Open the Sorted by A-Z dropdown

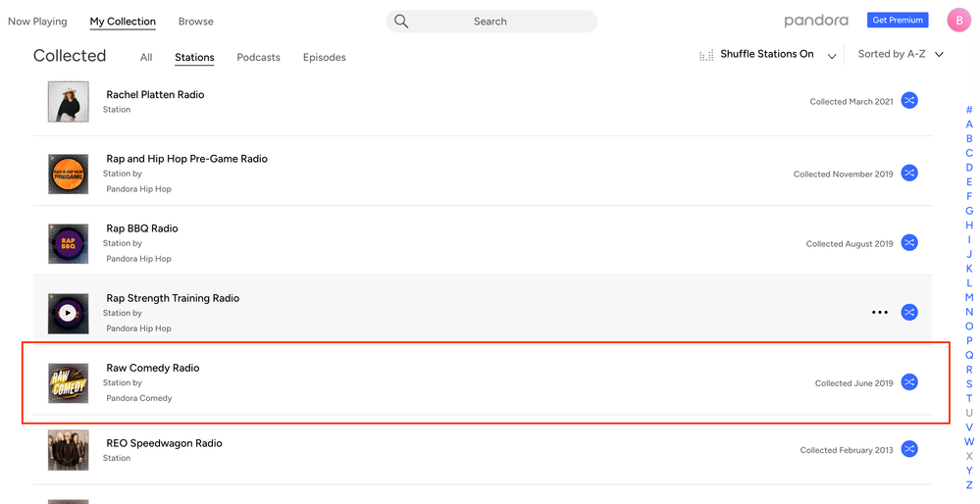click(x=901, y=54)
